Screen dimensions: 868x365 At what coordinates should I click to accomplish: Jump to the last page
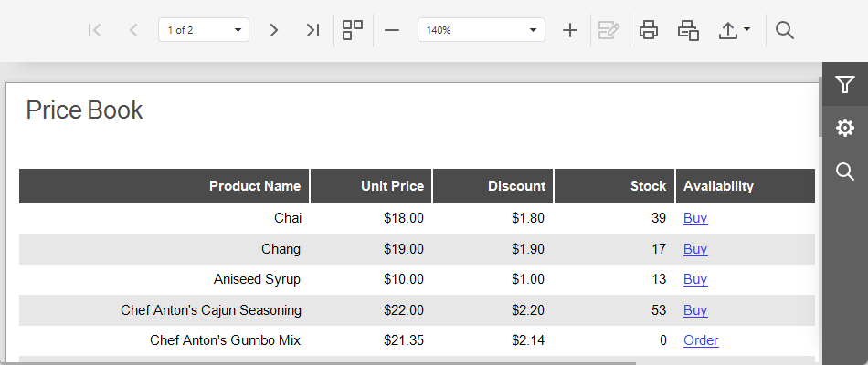[312, 30]
